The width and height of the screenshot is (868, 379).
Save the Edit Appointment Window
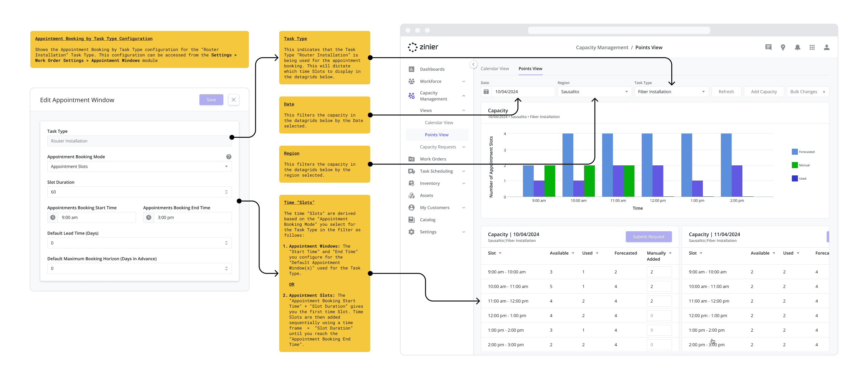[x=211, y=100]
